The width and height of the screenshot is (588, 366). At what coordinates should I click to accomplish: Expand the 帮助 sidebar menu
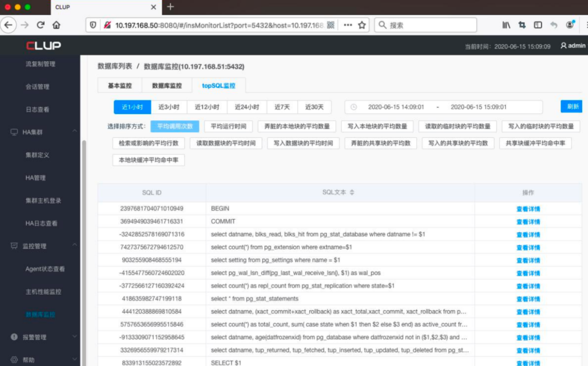click(x=75, y=359)
